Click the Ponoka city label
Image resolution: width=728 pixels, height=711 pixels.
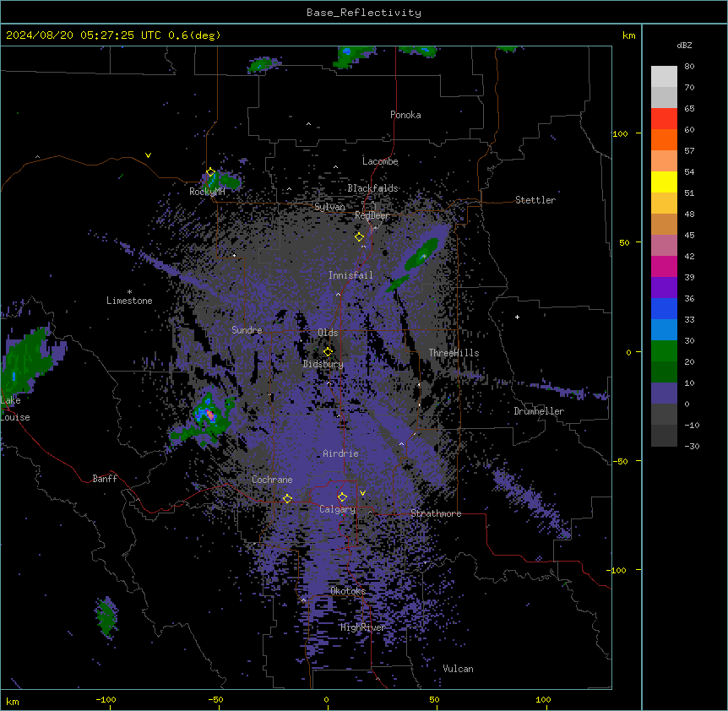coord(405,115)
